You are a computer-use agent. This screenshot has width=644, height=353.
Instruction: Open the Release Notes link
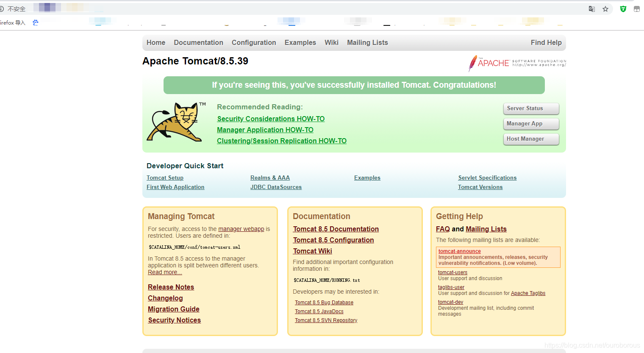pyautogui.click(x=171, y=287)
